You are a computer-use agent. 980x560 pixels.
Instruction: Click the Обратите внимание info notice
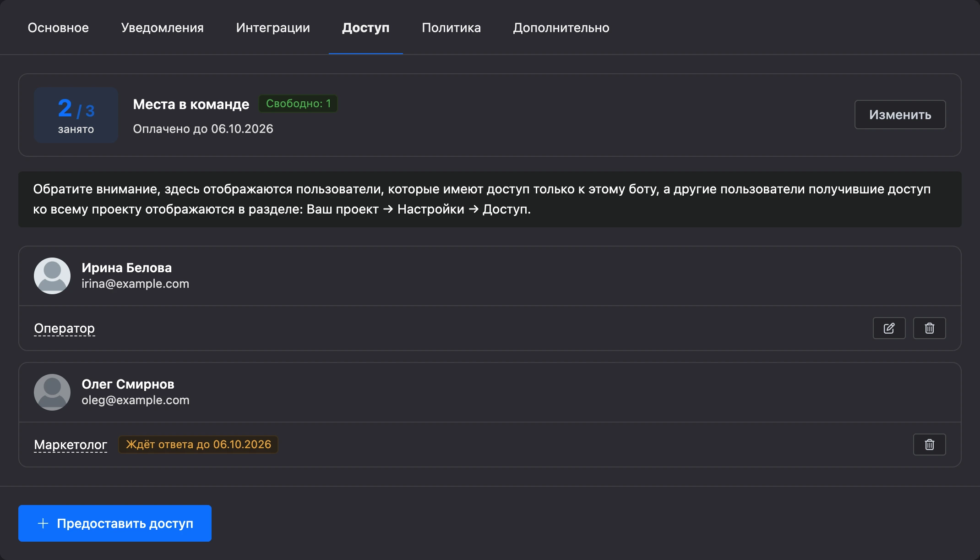click(490, 199)
